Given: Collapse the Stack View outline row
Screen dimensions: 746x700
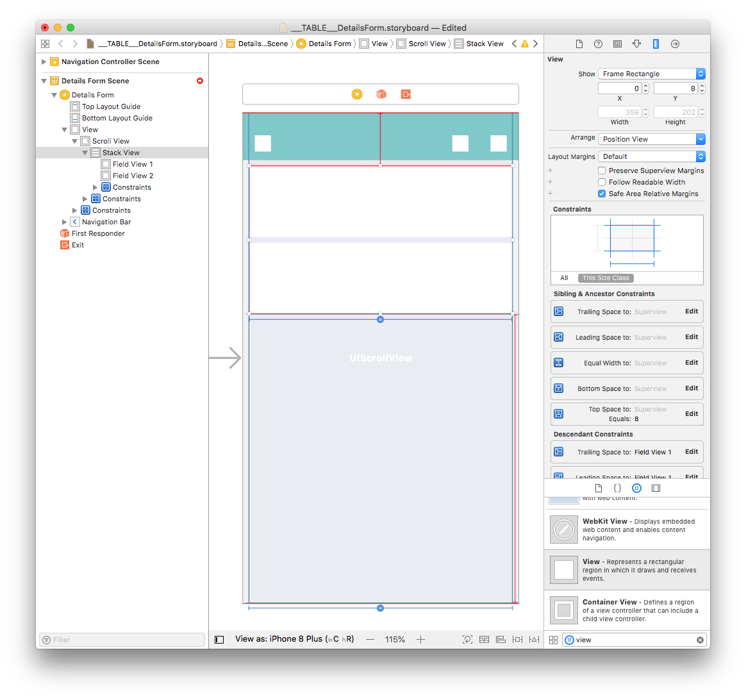Looking at the screenshot, I should 85,153.
